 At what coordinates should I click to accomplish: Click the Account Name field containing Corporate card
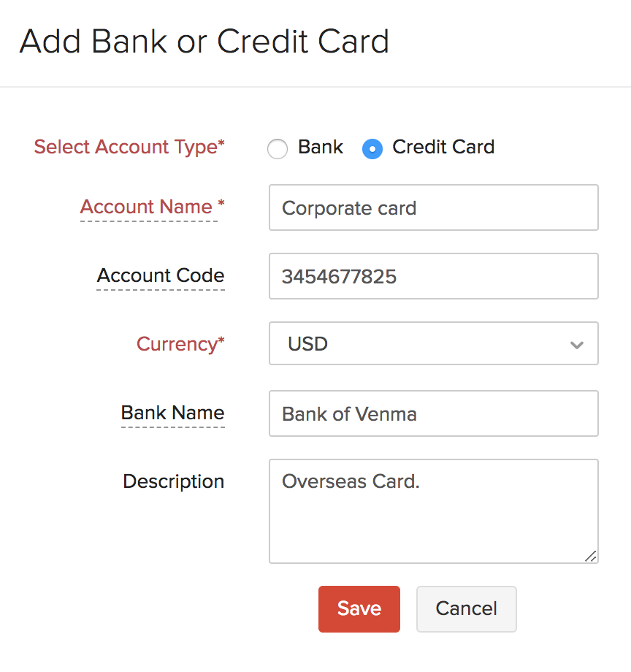point(434,207)
